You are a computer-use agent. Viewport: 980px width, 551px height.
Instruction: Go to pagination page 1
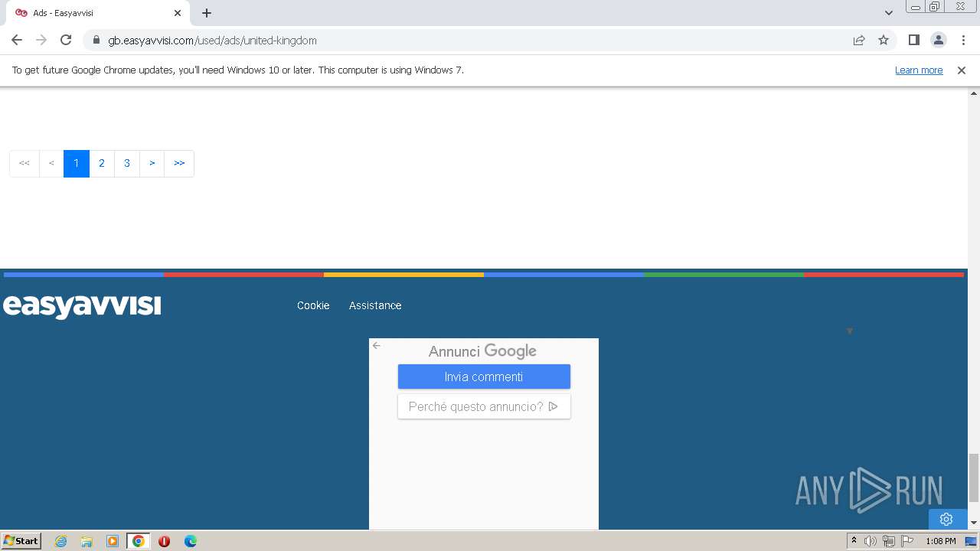pyautogui.click(x=77, y=163)
